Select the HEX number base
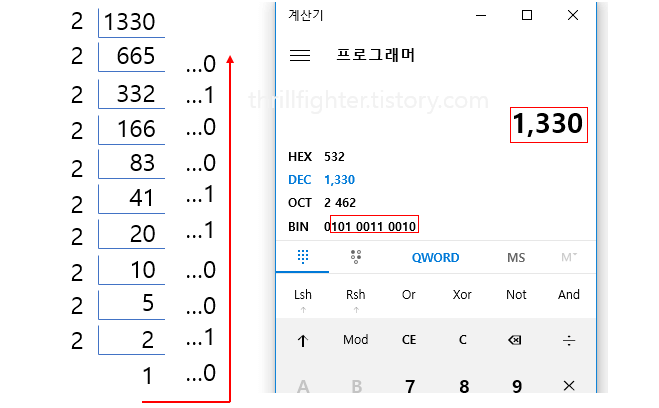 coord(300,157)
